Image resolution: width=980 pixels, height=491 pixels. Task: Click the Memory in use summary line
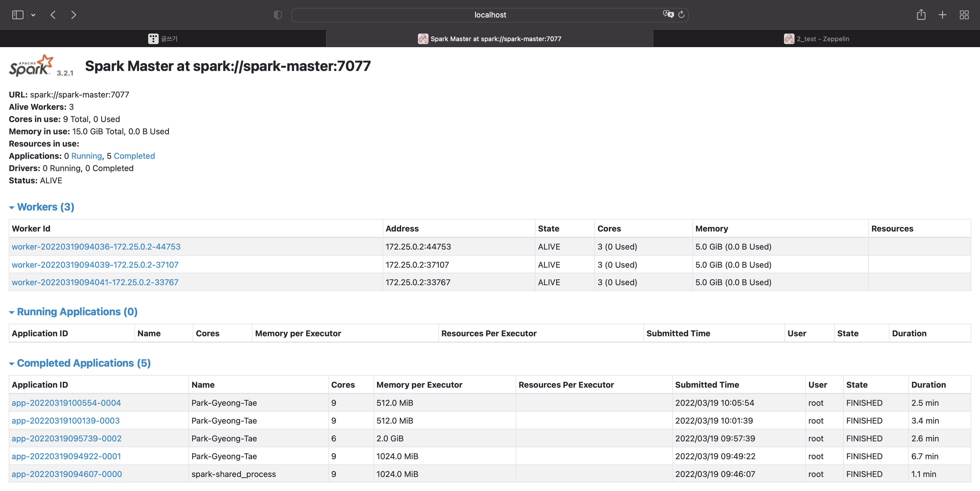[x=89, y=131]
